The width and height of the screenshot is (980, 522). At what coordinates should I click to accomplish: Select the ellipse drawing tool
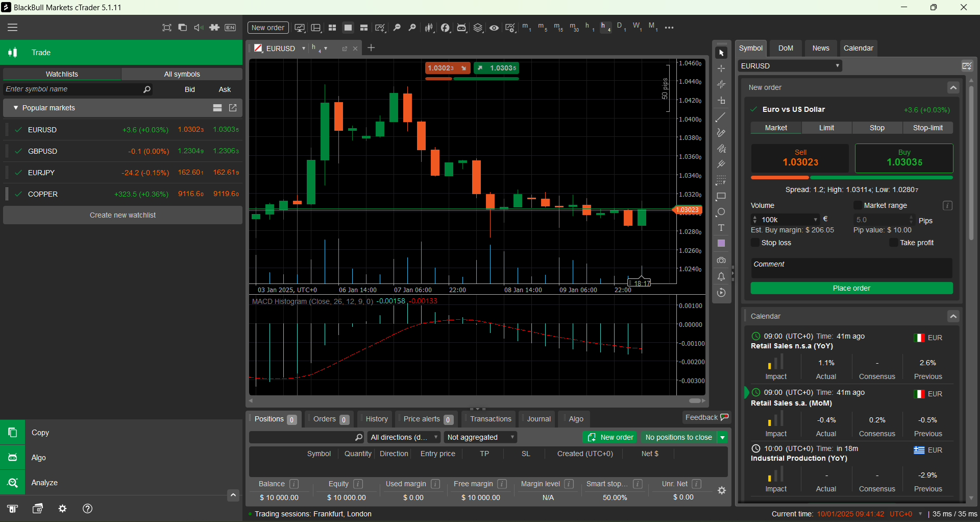point(721,212)
